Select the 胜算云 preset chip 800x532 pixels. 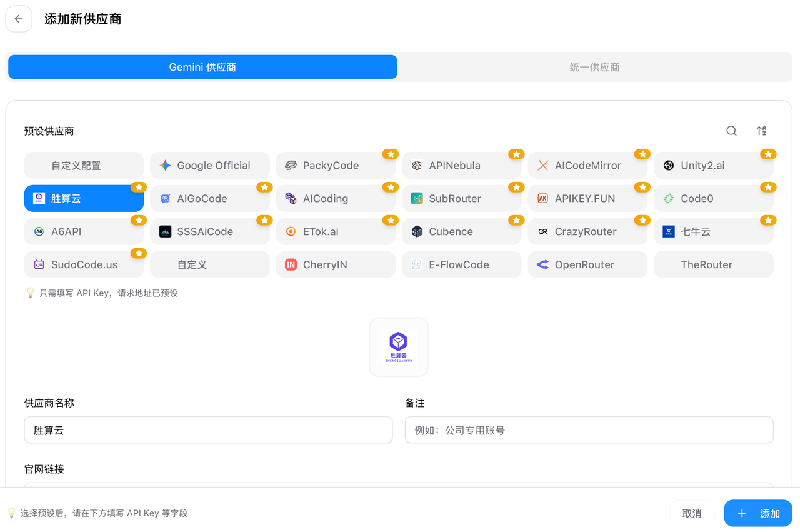tap(84, 199)
